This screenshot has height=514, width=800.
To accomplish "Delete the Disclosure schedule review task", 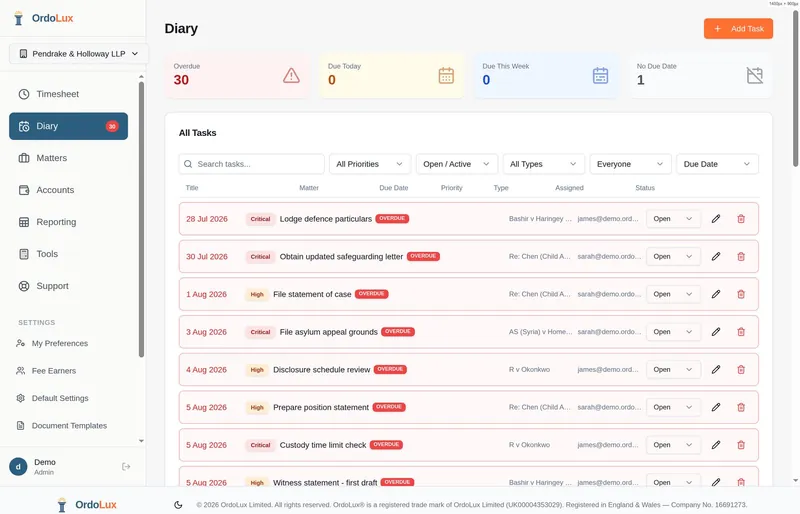I will click(741, 370).
